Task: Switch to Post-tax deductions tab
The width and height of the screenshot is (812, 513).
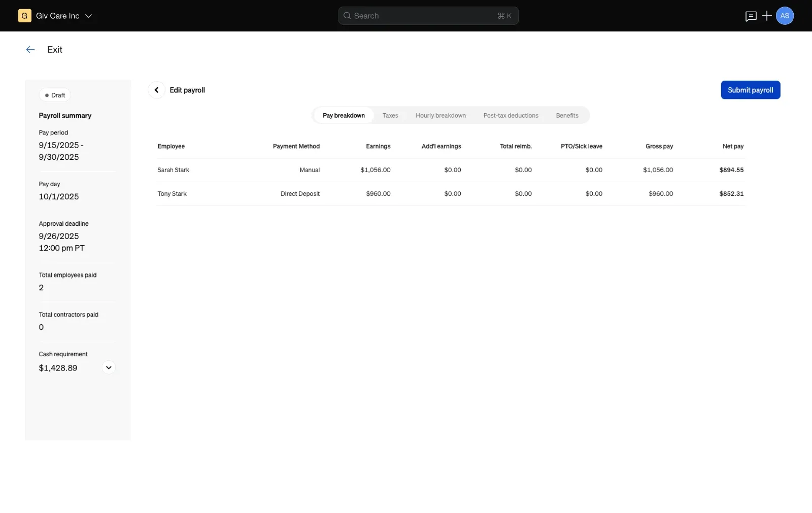Action: click(x=511, y=115)
